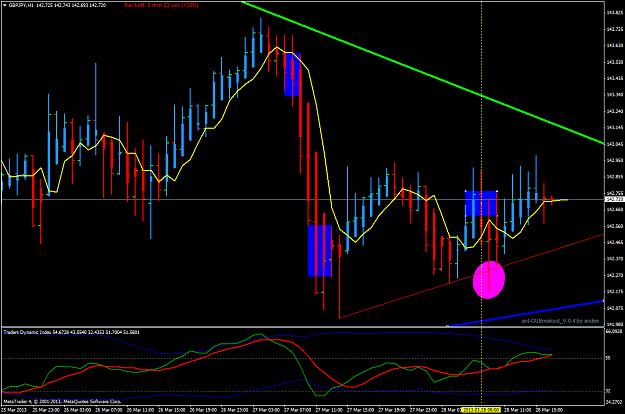
Task: Select the tall blue rectangle at 27 Mar low
Action: tap(320, 251)
